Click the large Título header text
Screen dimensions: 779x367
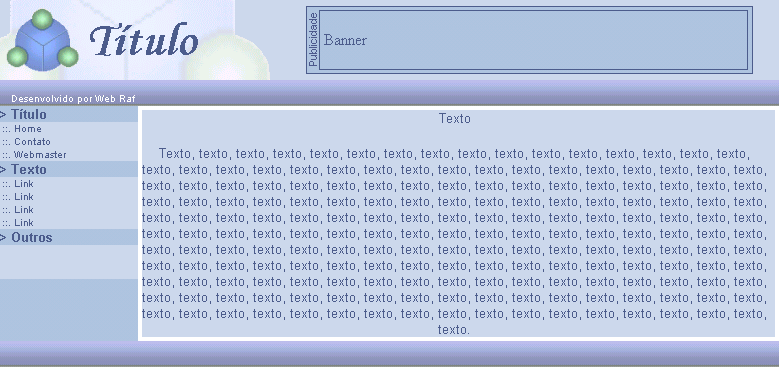[x=144, y=40]
